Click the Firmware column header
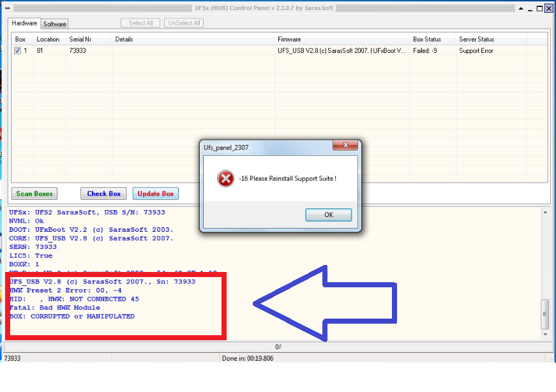 click(342, 39)
